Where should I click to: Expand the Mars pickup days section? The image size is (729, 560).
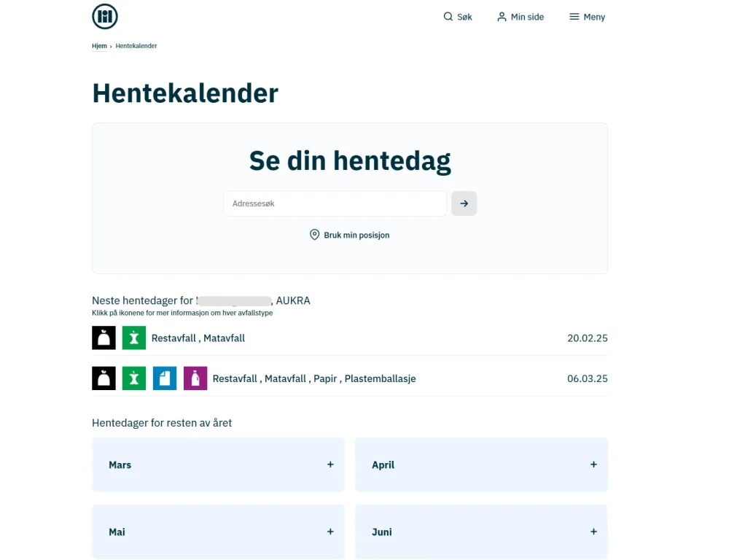218,464
